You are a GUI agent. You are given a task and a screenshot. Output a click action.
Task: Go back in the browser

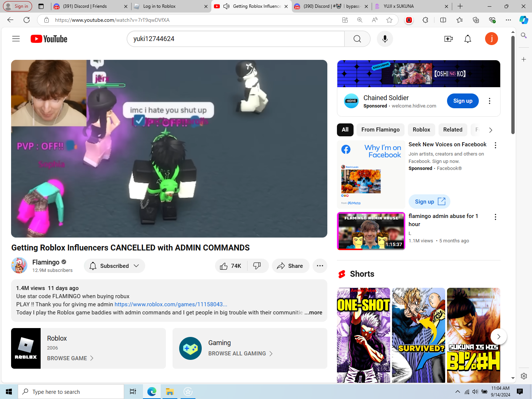(x=10, y=20)
